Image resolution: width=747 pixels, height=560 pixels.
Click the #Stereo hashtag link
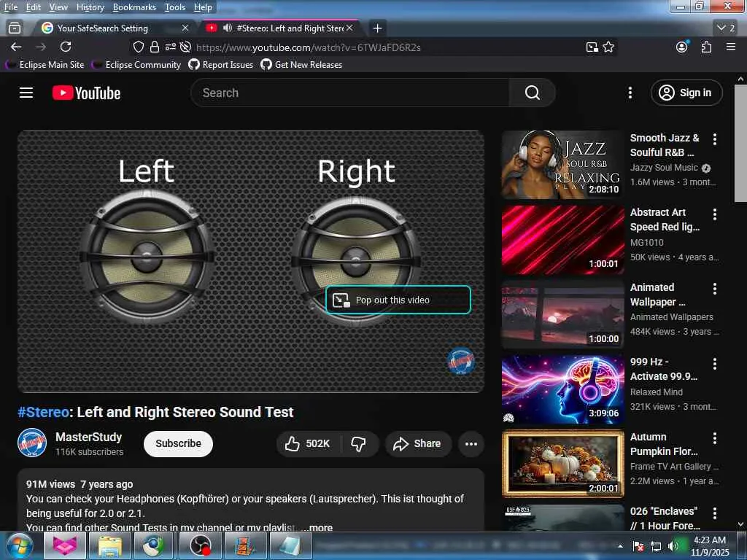(x=43, y=412)
